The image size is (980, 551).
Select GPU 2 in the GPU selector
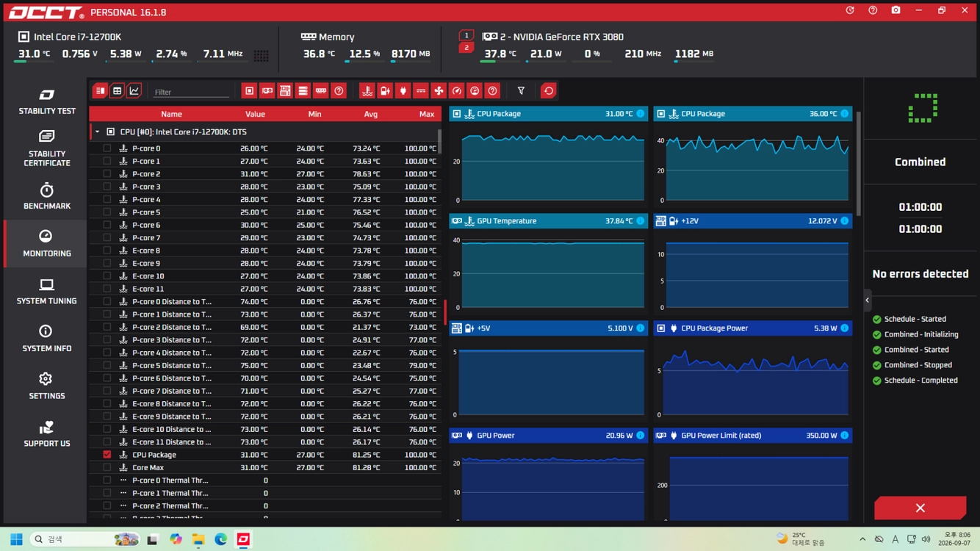[466, 48]
